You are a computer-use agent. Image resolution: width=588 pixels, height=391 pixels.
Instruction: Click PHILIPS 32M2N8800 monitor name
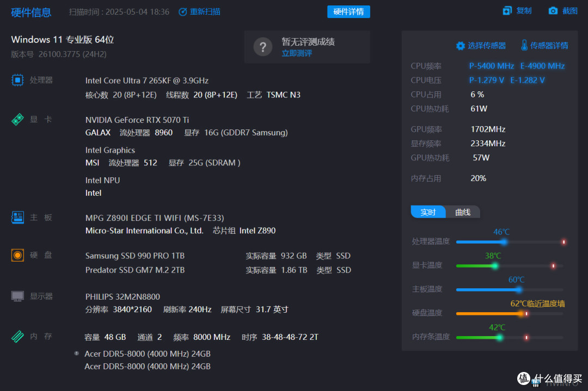pyautogui.click(x=122, y=296)
